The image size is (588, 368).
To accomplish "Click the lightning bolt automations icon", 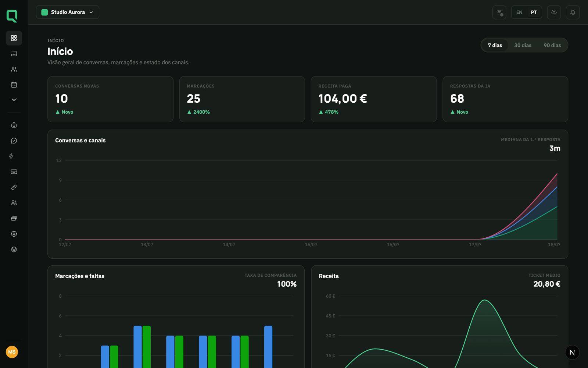I will tap(11, 156).
